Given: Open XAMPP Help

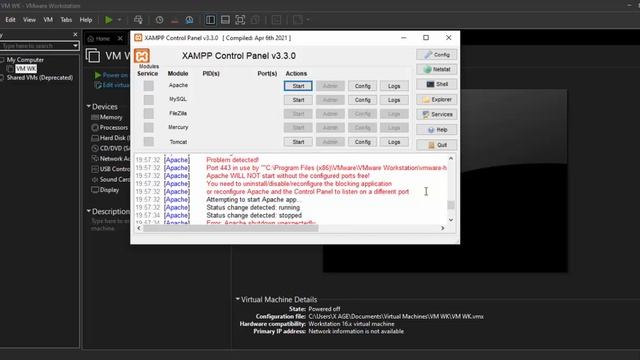Looking at the screenshot, I should 436,129.
